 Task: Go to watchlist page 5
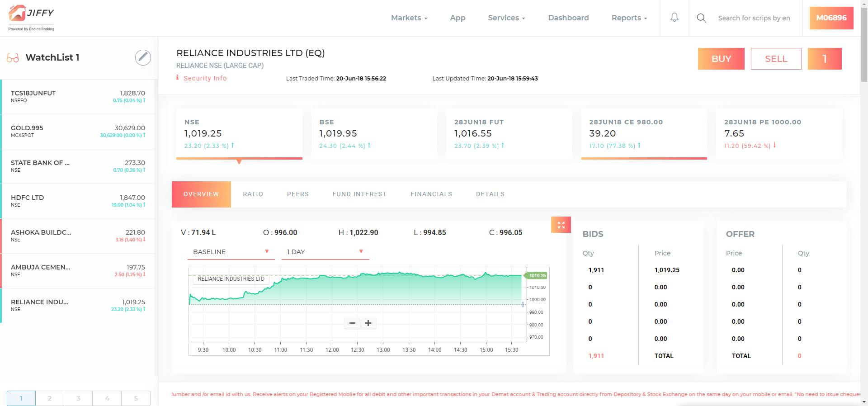coord(136,398)
